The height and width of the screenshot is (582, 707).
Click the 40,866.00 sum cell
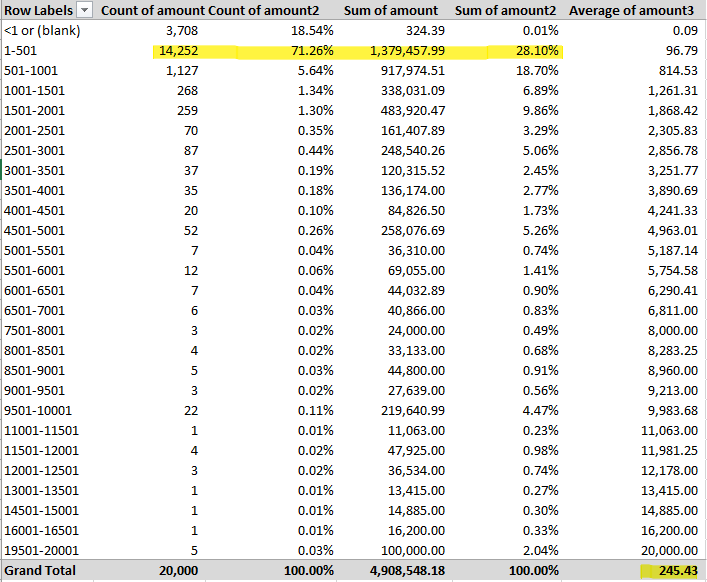pos(416,311)
